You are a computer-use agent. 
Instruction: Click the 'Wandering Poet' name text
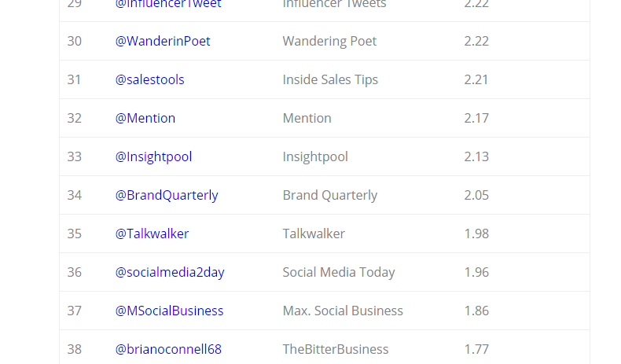click(x=329, y=41)
